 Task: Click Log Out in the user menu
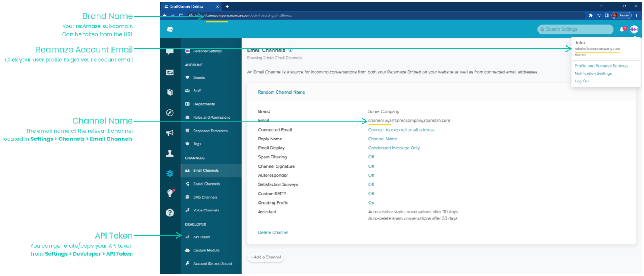[582, 81]
